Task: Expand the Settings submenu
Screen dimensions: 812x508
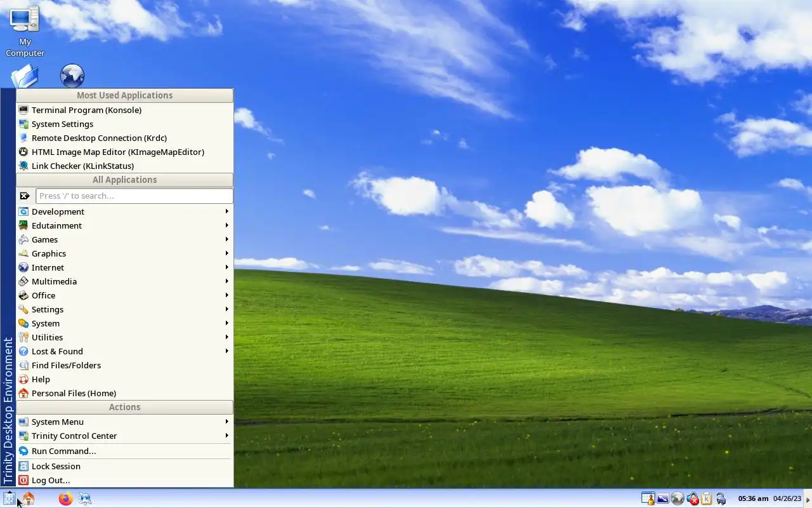Action: (x=124, y=309)
